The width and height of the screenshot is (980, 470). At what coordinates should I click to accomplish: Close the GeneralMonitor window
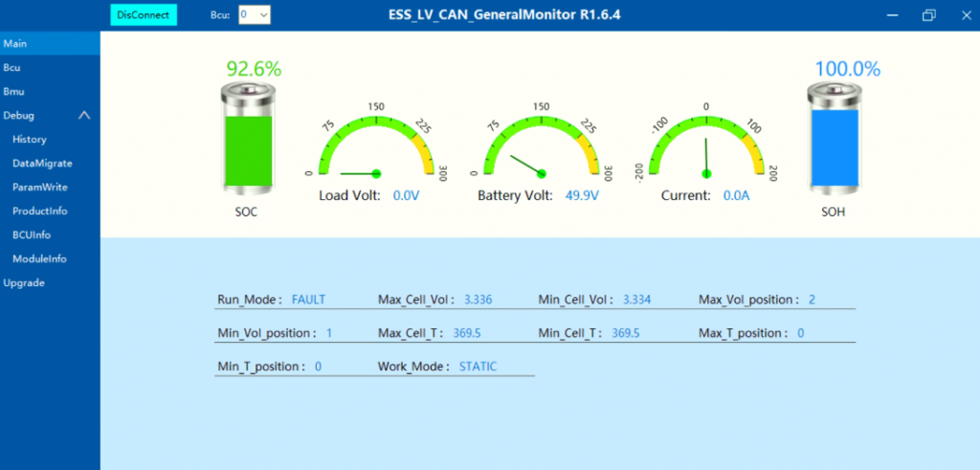[x=967, y=15]
